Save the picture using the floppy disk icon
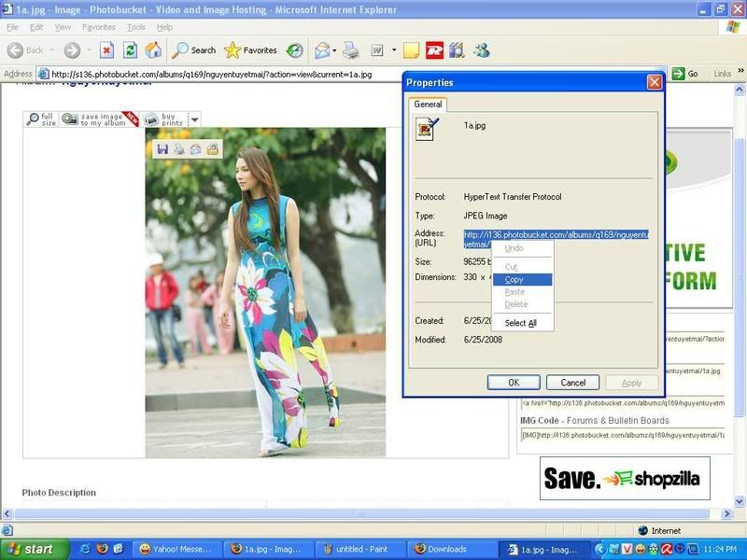 [x=162, y=149]
